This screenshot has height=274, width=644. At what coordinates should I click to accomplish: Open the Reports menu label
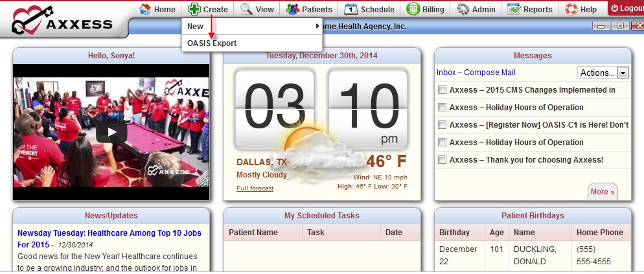pos(538,10)
